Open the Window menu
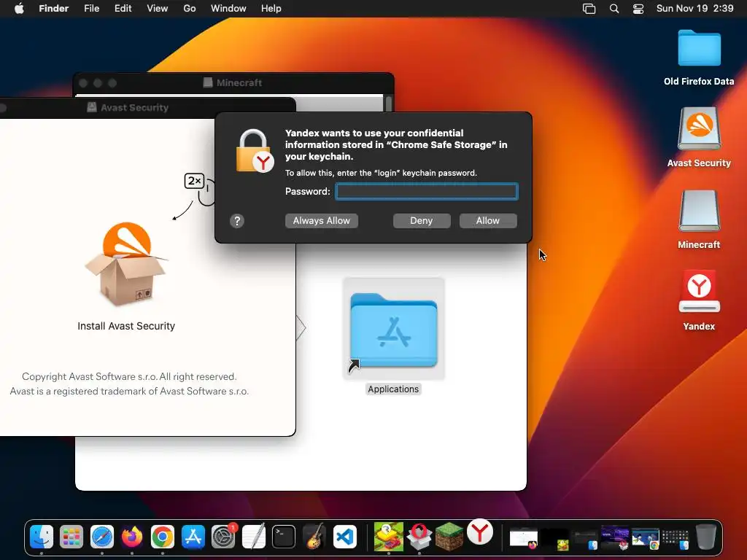This screenshot has height=560, width=747. point(228,8)
